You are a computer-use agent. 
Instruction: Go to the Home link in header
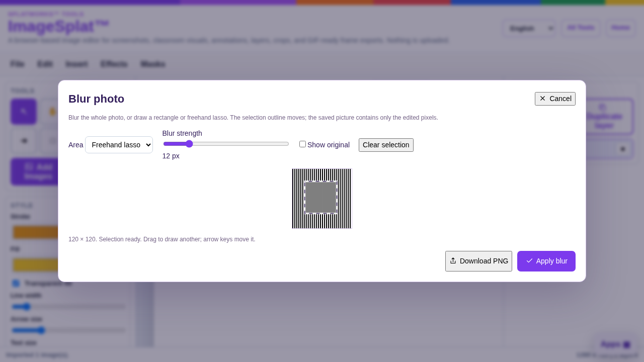[620, 28]
